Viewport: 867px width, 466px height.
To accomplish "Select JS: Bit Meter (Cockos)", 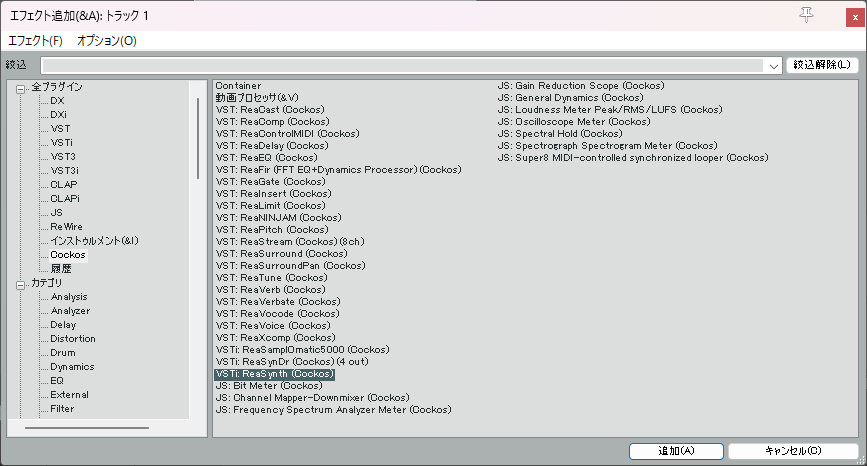I will (x=269, y=386).
